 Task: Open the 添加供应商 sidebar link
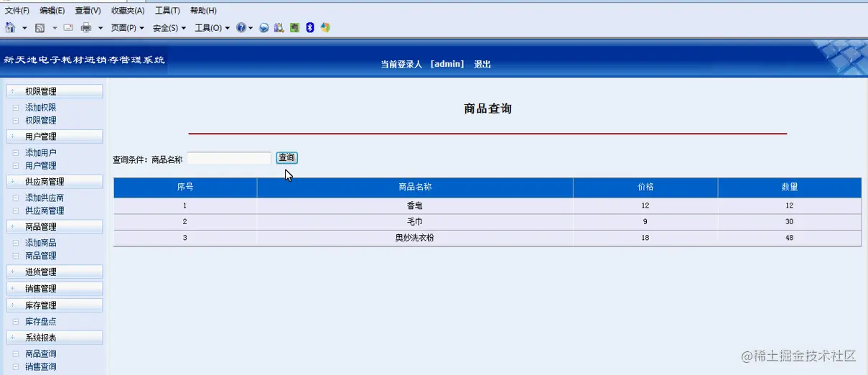(x=45, y=198)
